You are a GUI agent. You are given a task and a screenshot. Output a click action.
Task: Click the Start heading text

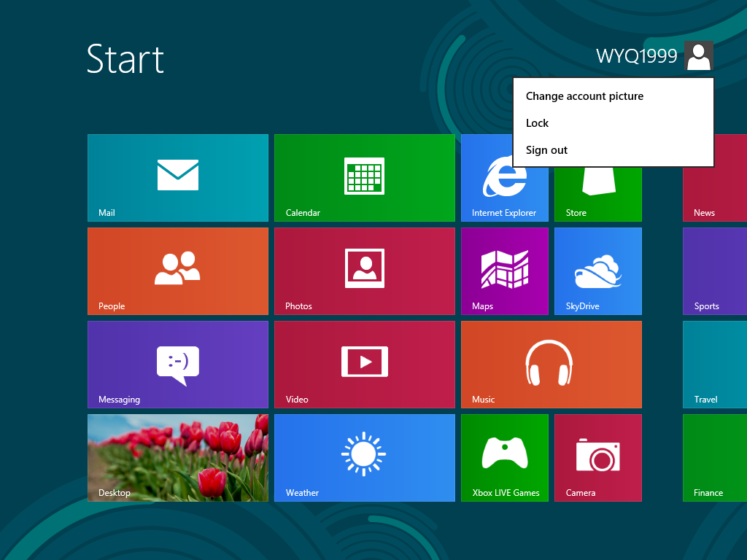(125, 59)
